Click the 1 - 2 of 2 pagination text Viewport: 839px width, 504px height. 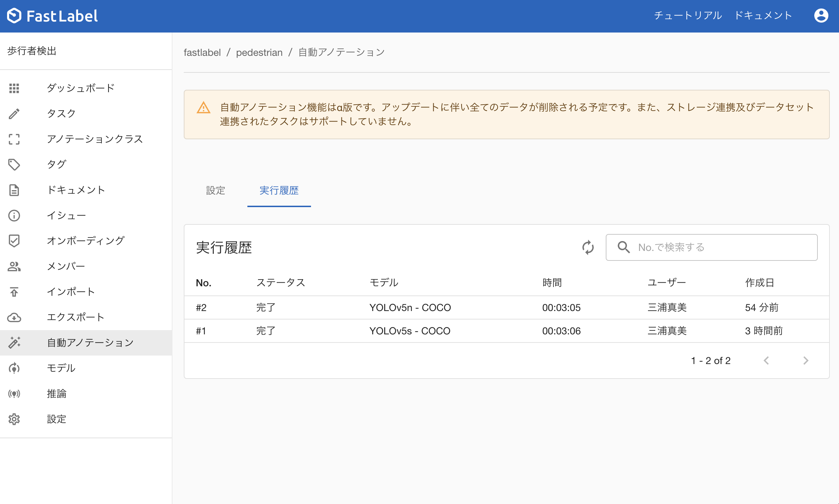pos(711,361)
